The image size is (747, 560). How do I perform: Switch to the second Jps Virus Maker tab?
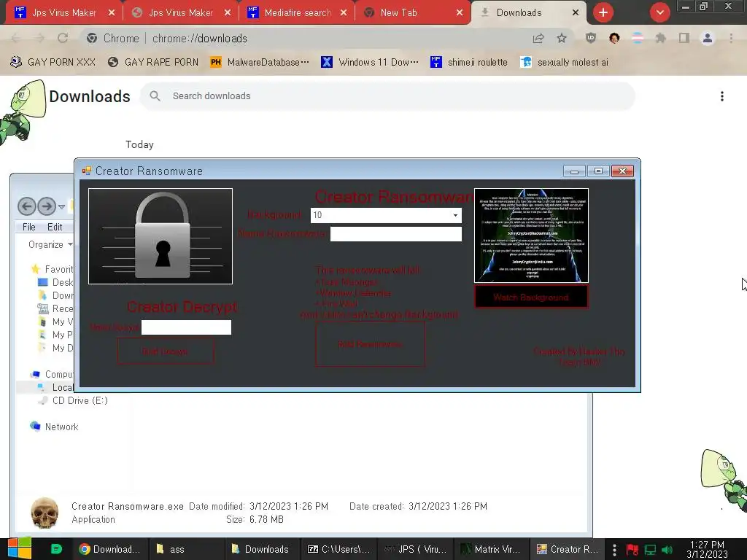point(181,13)
